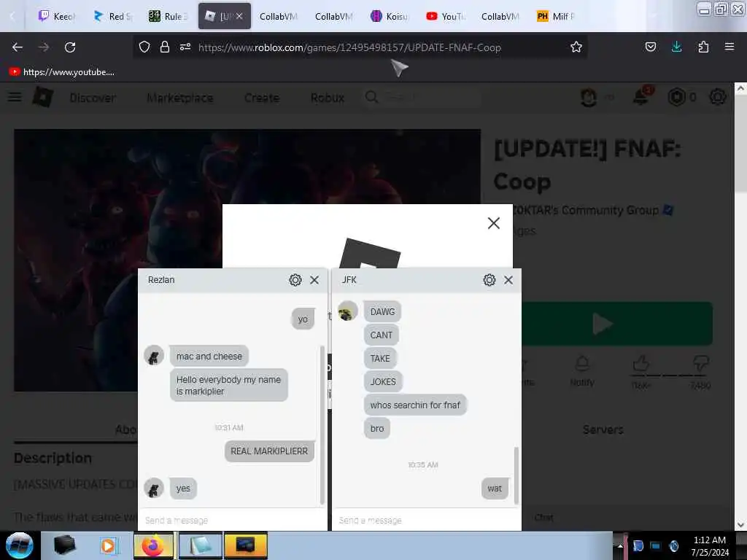This screenshot has width=747, height=560.
Task: Open the Firefox downloads arrow
Action: tap(676, 47)
